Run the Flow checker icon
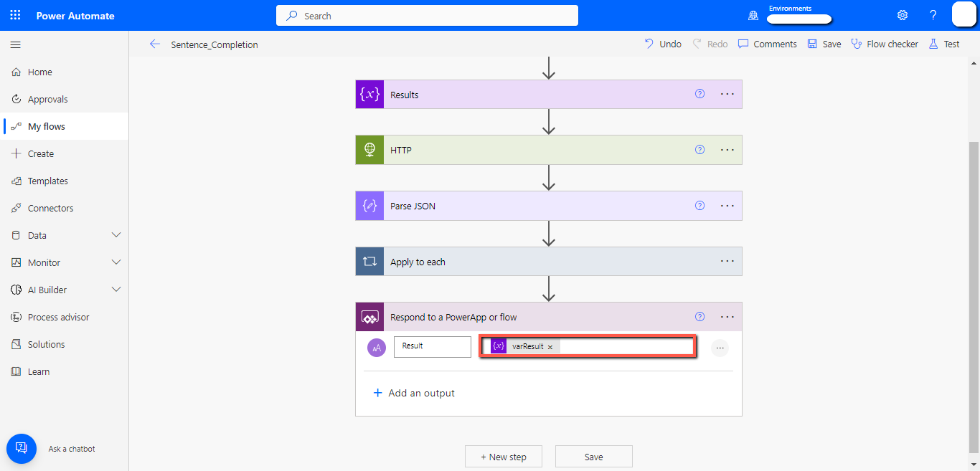 857,44
